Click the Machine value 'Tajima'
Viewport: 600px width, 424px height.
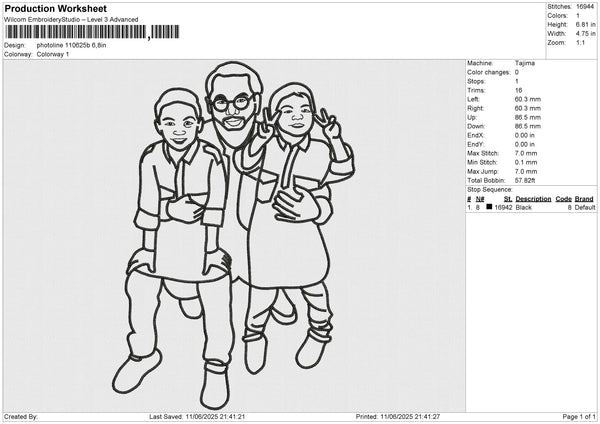525,63
